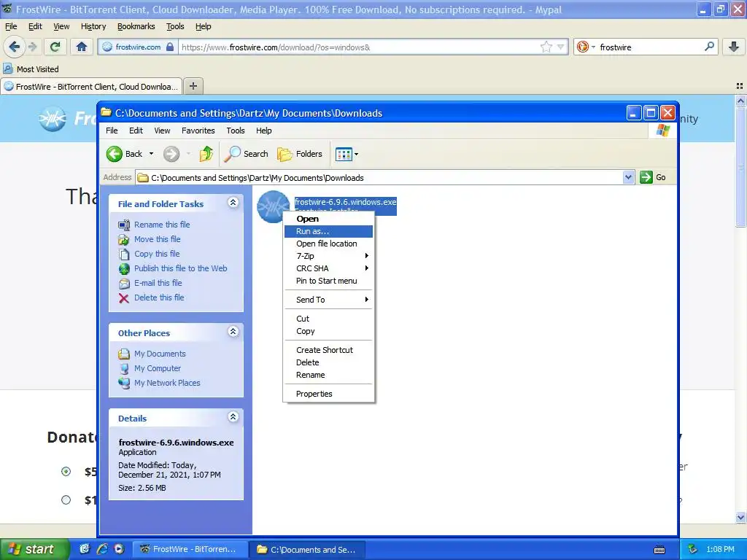Viewport: 747px width, 560px height.
Task: Click the browser Back arrow button
Action: [14, 47]
